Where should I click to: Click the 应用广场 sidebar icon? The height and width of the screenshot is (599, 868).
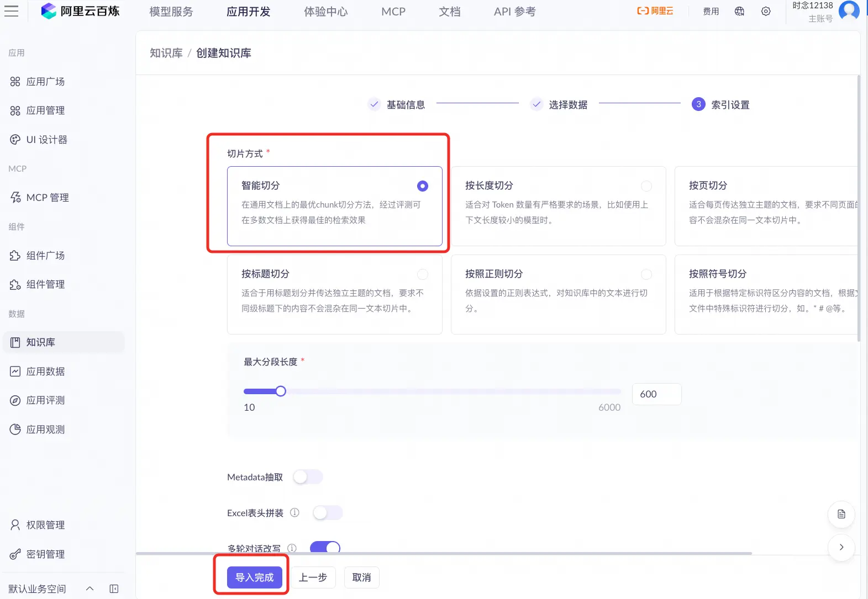(15, 82)
